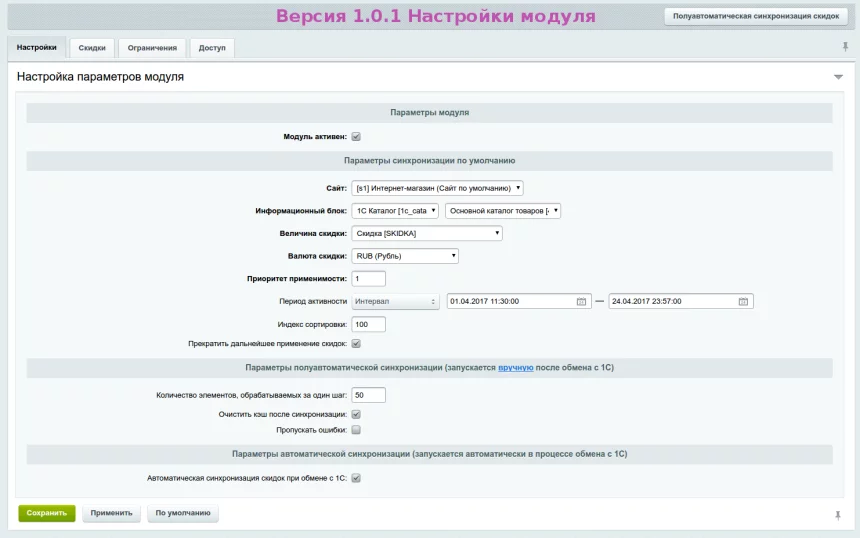Click the green 'Сохранить' button
This screenshot has height=538, width=860.
(x=46, y=513)
